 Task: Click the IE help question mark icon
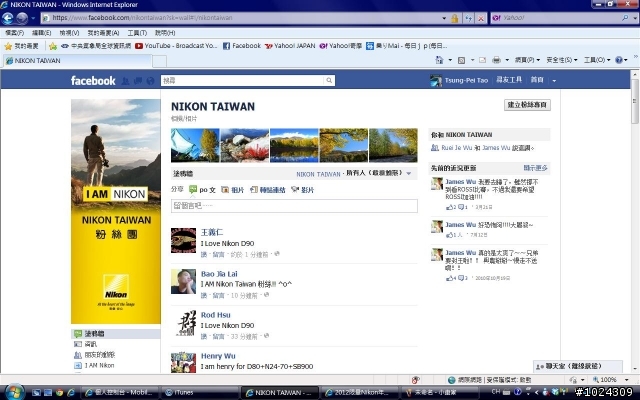(x=619, y=60)
